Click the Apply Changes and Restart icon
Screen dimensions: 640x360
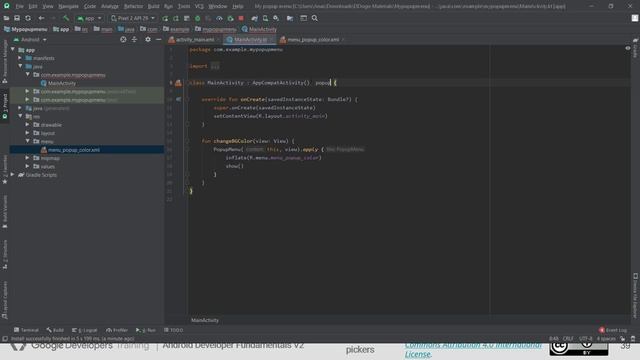click(x=176, y=18)
